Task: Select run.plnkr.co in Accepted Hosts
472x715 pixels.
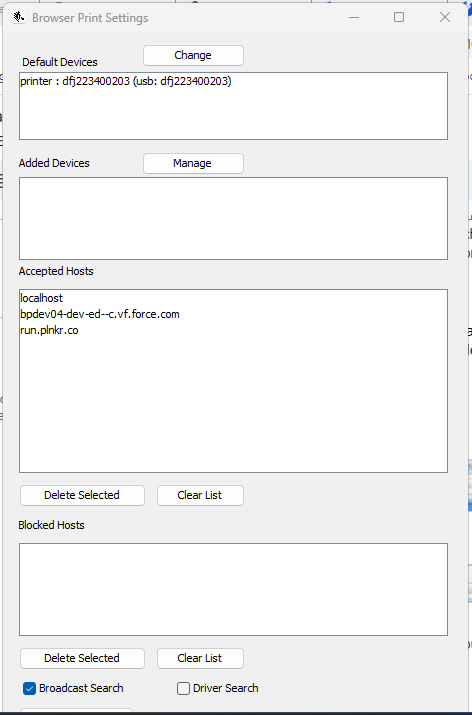Action: point(49,331)
